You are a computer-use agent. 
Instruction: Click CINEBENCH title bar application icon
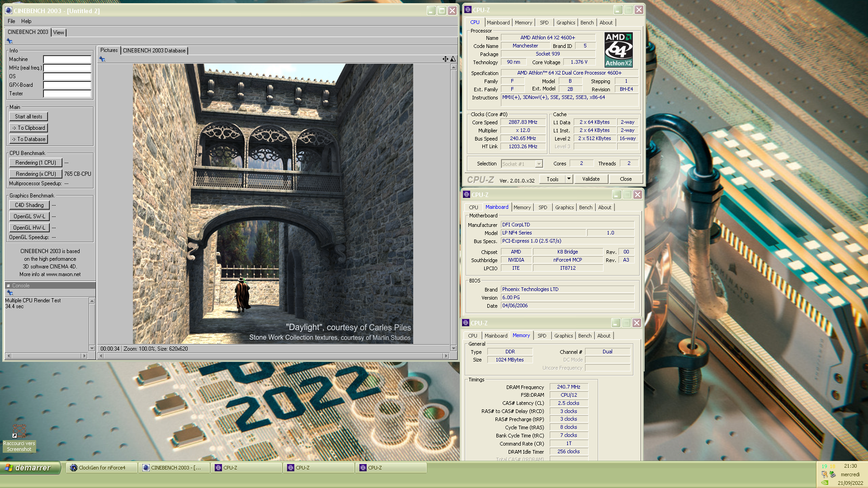[x=9, y=10]
